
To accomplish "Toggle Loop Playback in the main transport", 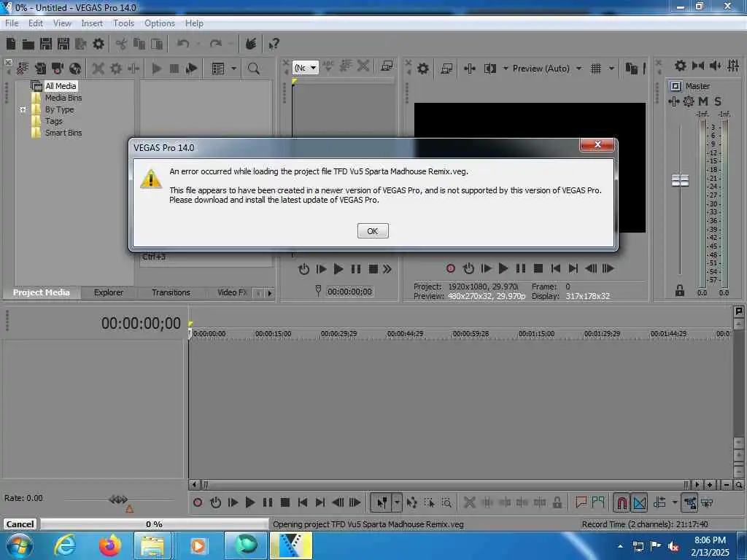I will (215, 502).
